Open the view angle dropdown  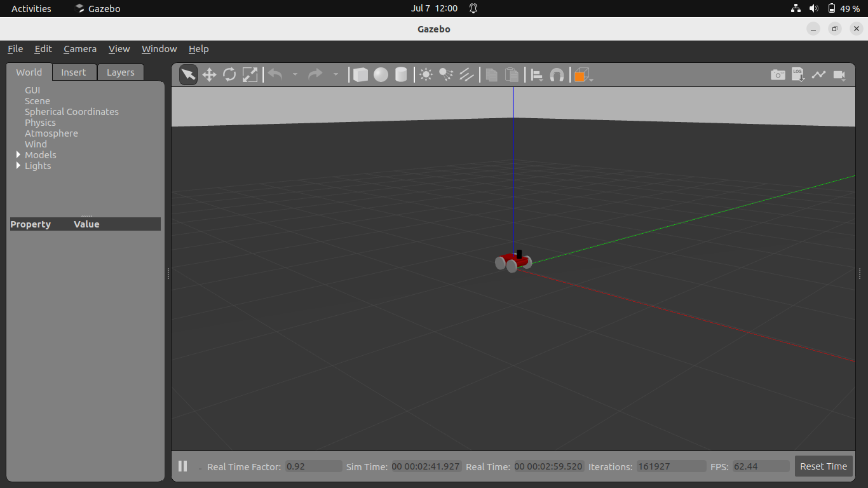point(583,76)
